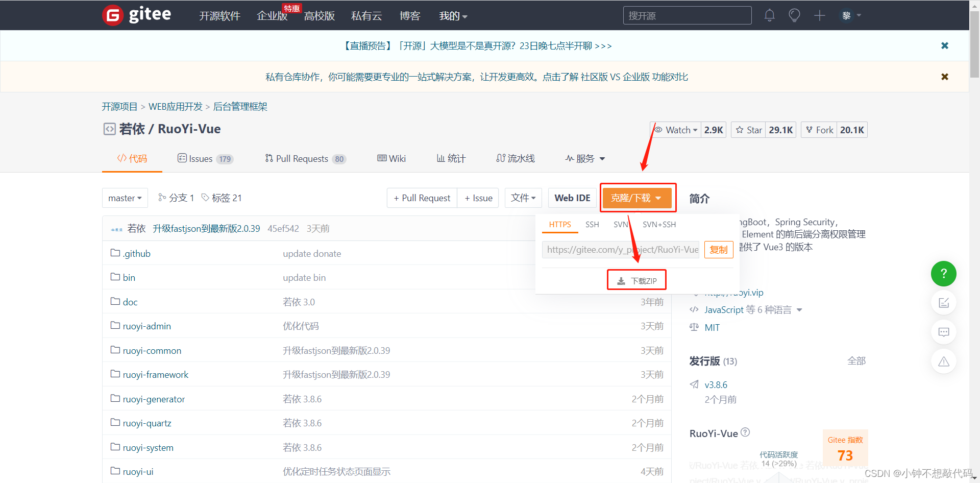Open the ruoyi-generator folder

point(154,399)
